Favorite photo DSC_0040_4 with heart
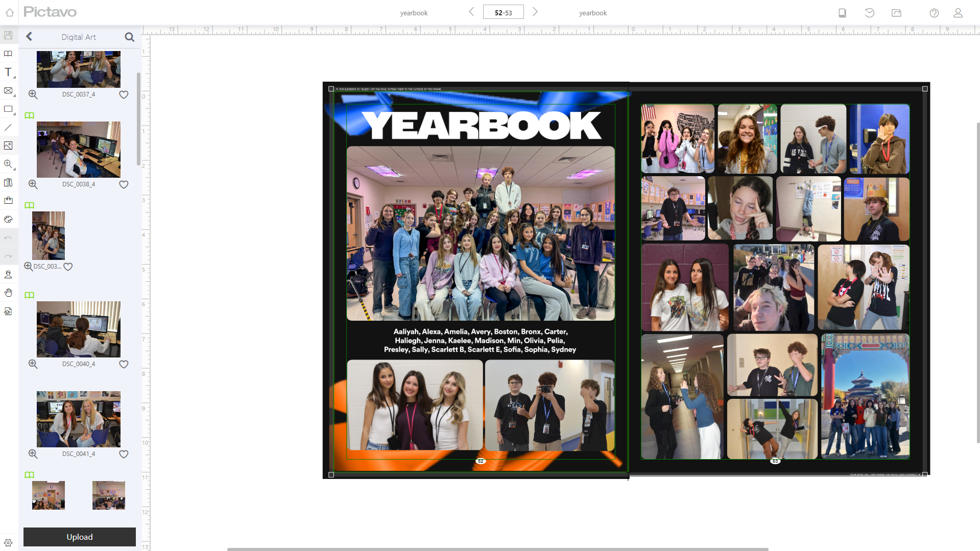The width and height of the screenshot is (980, 551). pyautogui.click(x=124, y=364)
